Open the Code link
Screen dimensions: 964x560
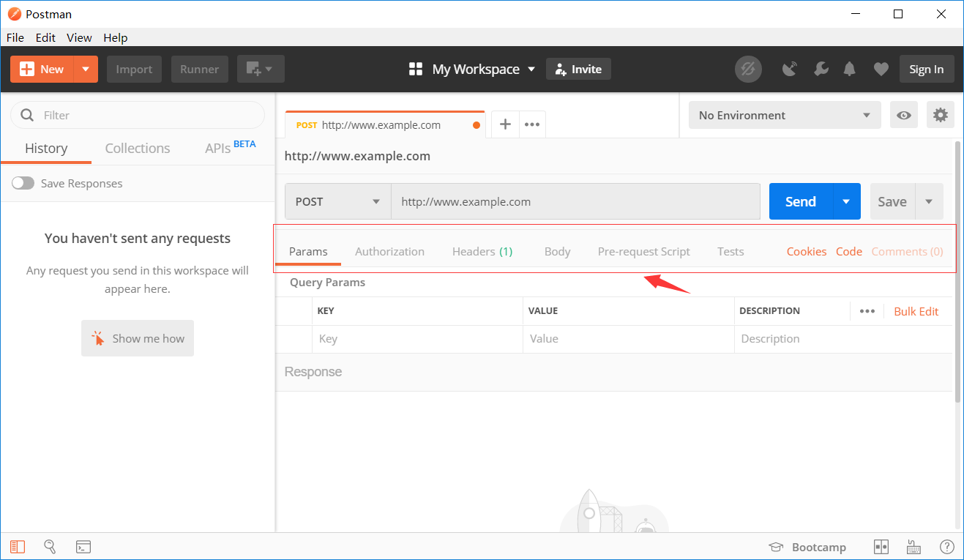849,251
